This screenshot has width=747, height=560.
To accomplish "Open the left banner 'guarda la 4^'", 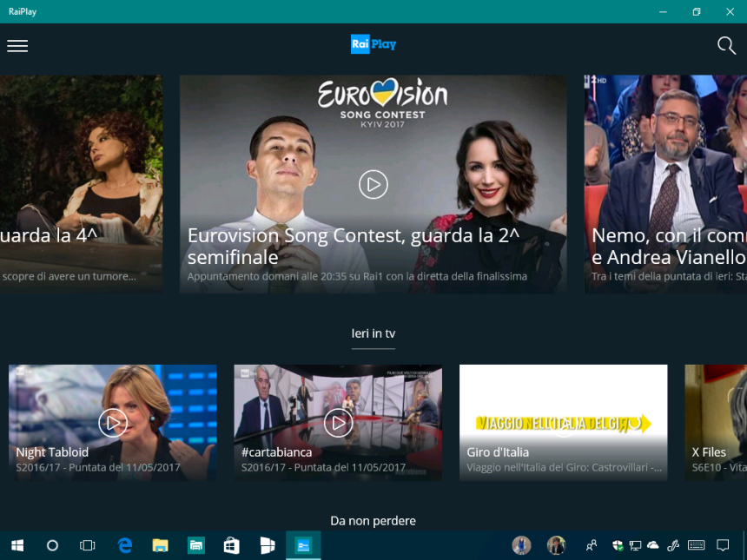I will (x=81, y=184).
